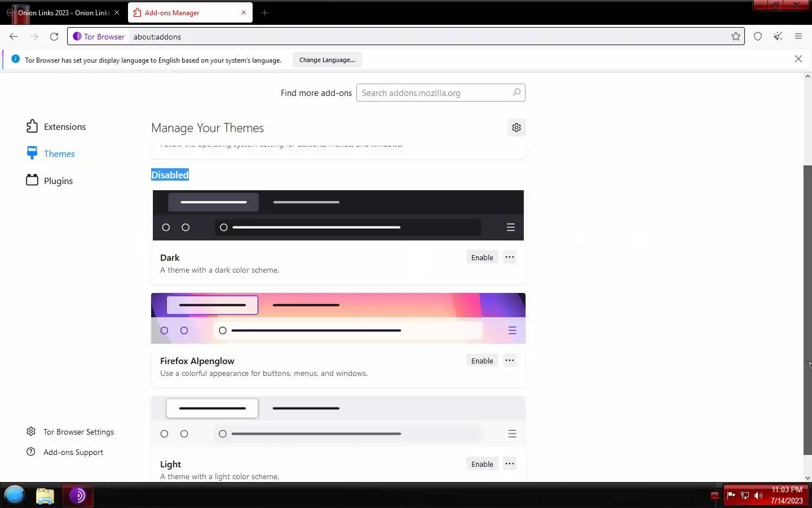Image resolution: width=812 pixels, height=508 pixels.
Task: Click the Extensions puzzle icon in the sidebar
Action: coord(32,126)
